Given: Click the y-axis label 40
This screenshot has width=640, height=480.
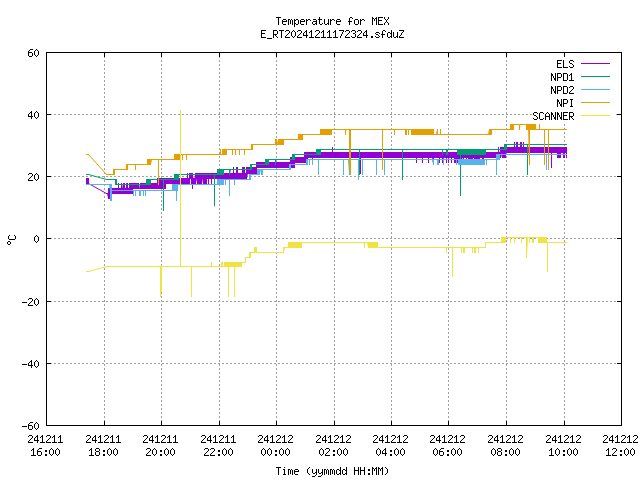Looking at the screenshot, I should (33, 115).
